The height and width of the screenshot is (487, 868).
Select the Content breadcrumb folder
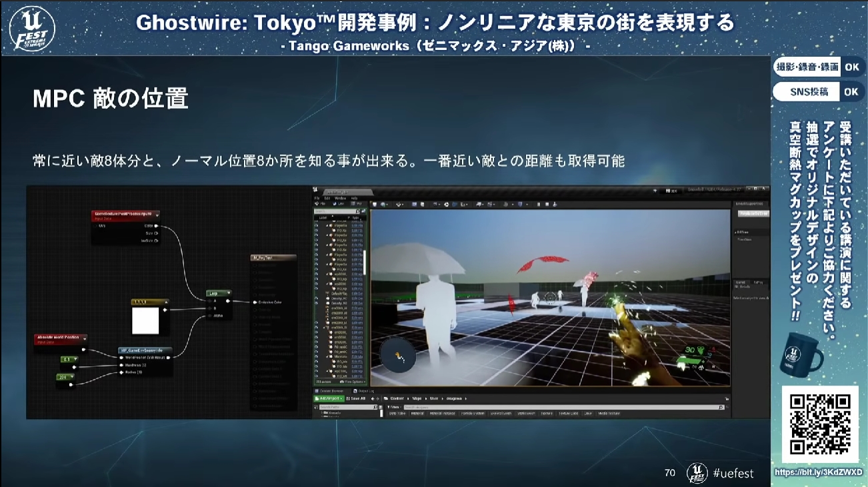coord(397,398)
